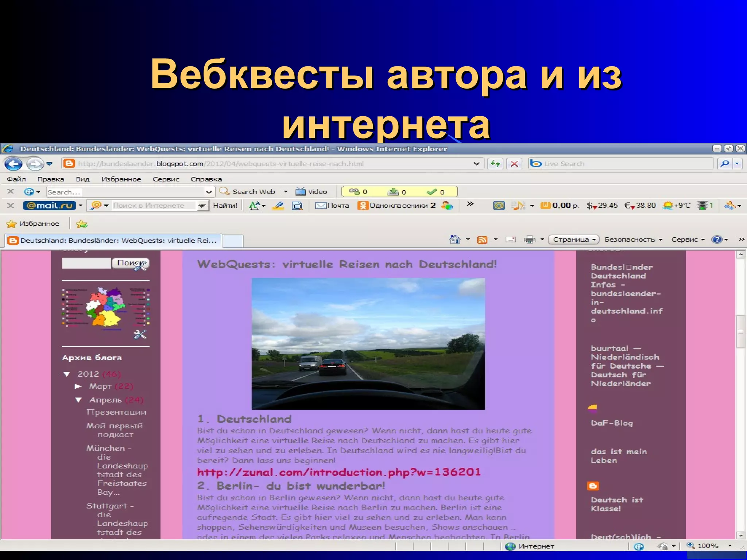Open the Избранное menu in menu bar
The image size is (747, 560).
(121, 179)
